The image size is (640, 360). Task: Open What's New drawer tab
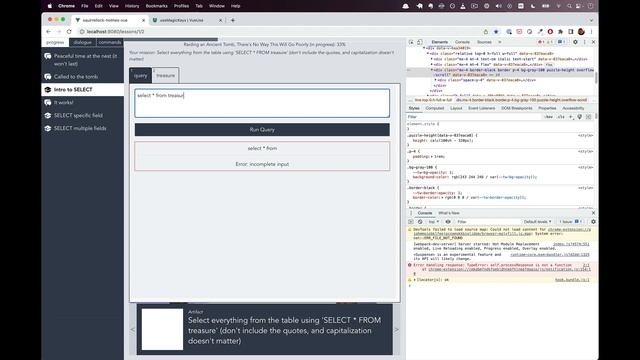click(449, 213)
